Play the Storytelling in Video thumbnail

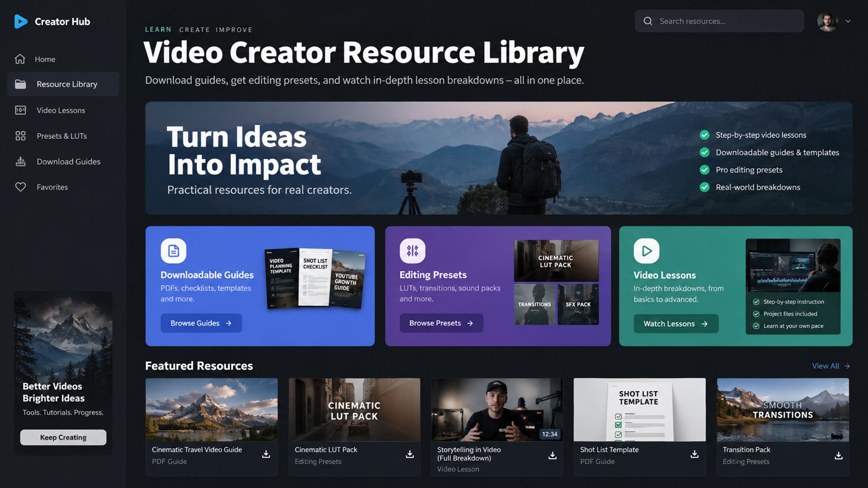click(x=497, y=410)
